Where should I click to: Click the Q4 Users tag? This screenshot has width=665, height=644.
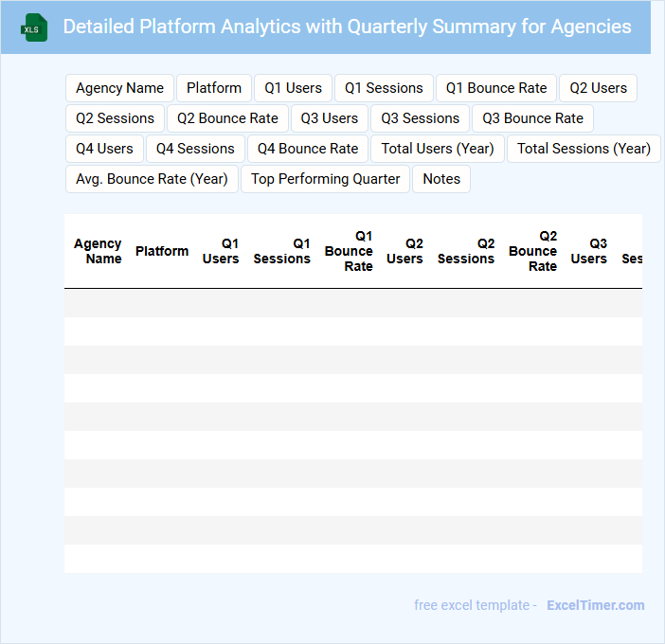pyautogui.click(x=104, y=149)
